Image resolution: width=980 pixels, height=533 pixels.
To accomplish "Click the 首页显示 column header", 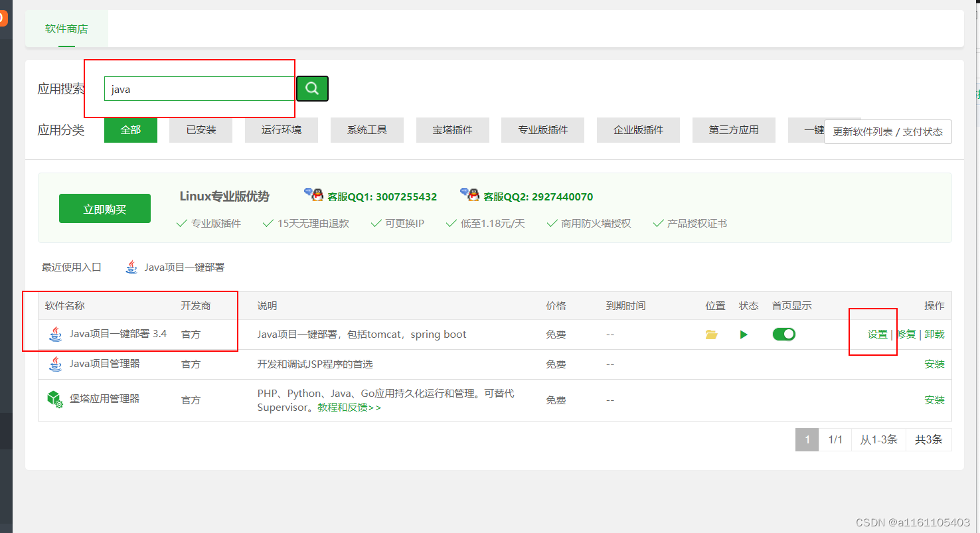I will click(x=792, y=306).
